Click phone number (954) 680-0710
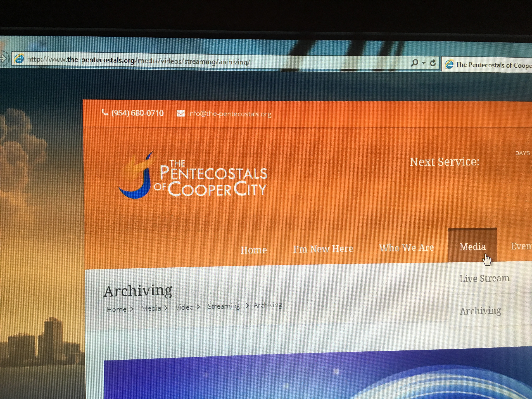The image size is (532, 399). [x=137, y=113]
